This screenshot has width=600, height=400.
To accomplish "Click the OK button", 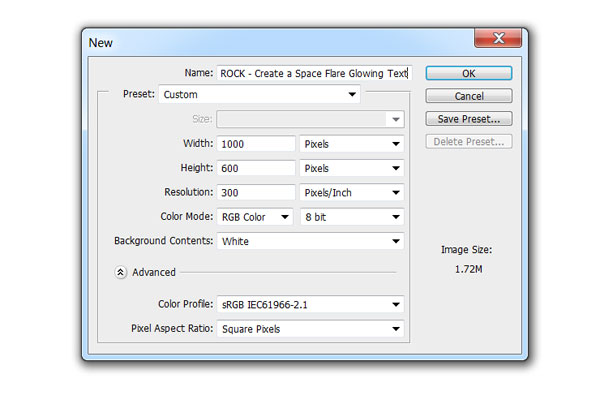I will coord(469,73).
